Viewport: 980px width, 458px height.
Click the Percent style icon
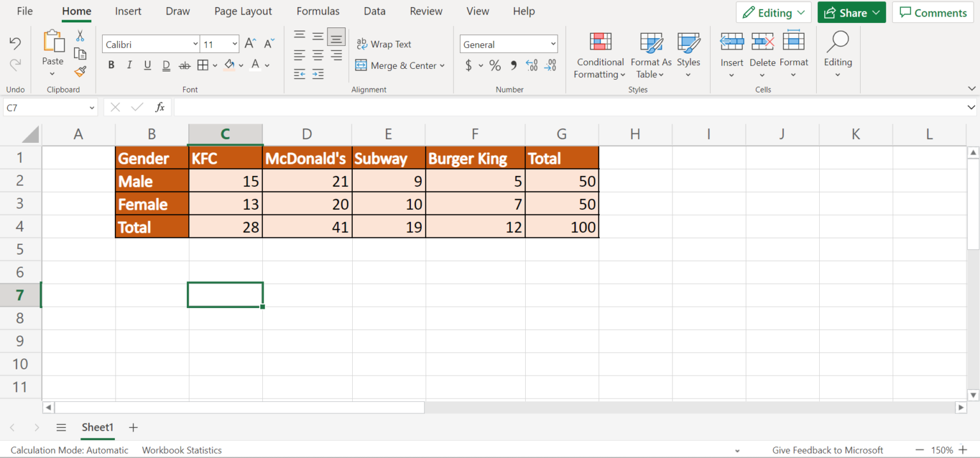coord(494,65)
